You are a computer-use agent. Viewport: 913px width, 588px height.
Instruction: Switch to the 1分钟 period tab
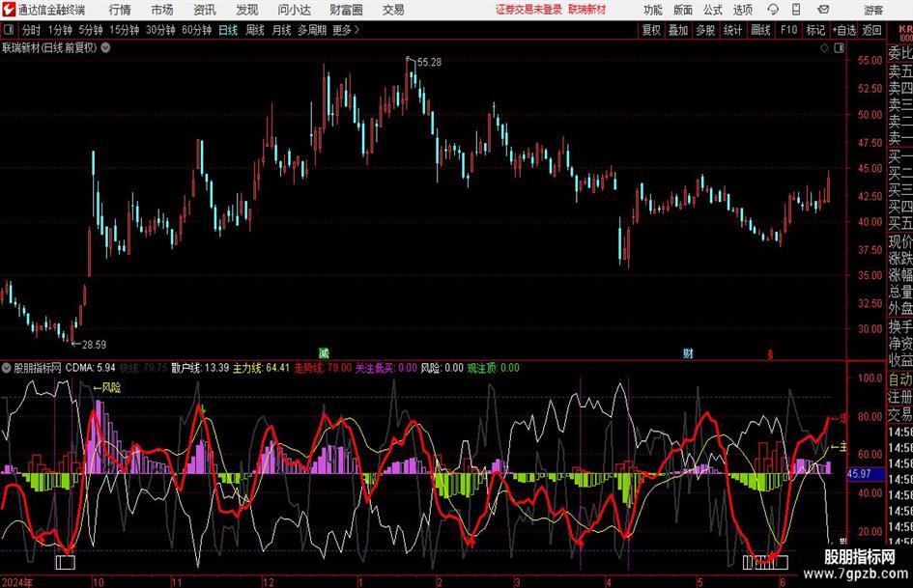[60, 30]
